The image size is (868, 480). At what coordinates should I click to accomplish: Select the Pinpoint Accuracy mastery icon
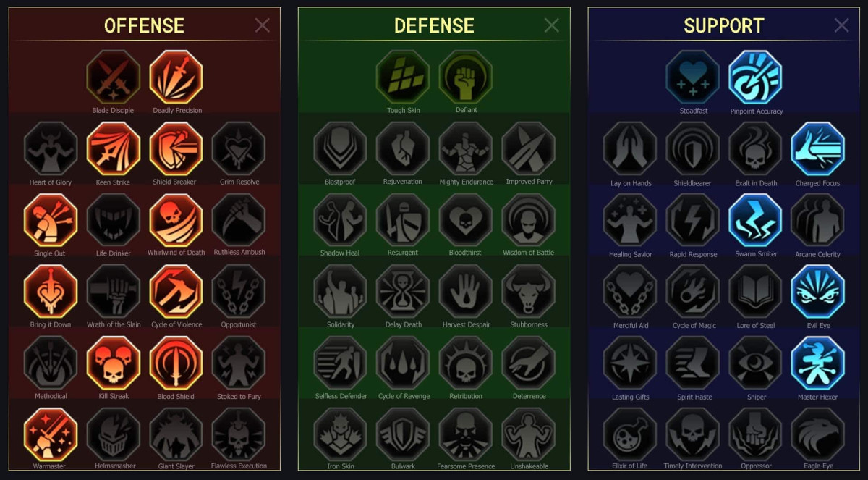point(756,77)
